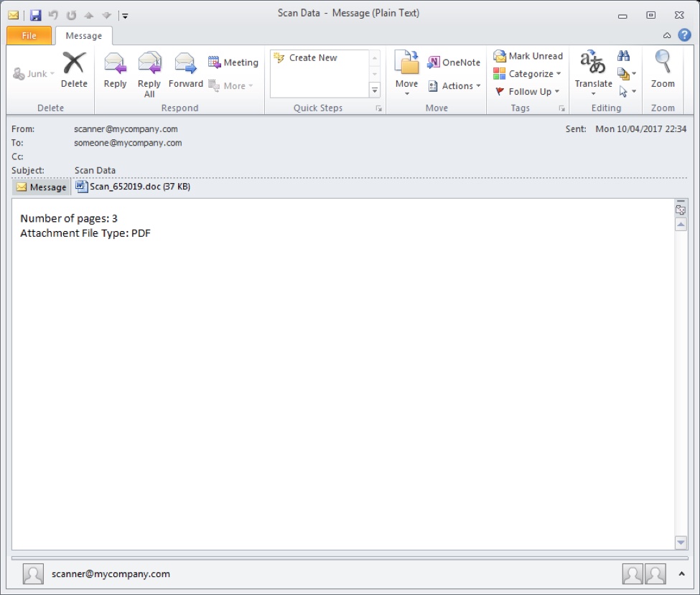Click the Subject 'Scan Data' text
The width and height of the screenshot is (700, 595).
point(95,171)
